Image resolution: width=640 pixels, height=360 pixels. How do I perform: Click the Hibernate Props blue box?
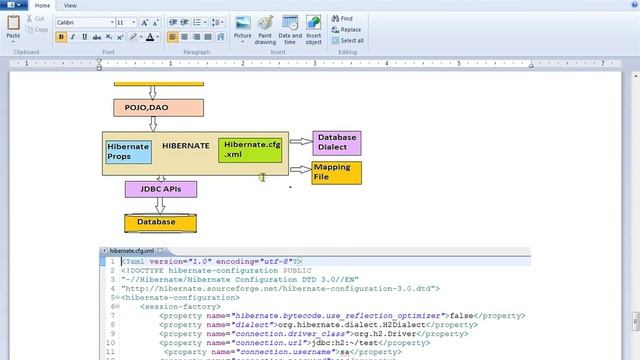click(129, 152)
